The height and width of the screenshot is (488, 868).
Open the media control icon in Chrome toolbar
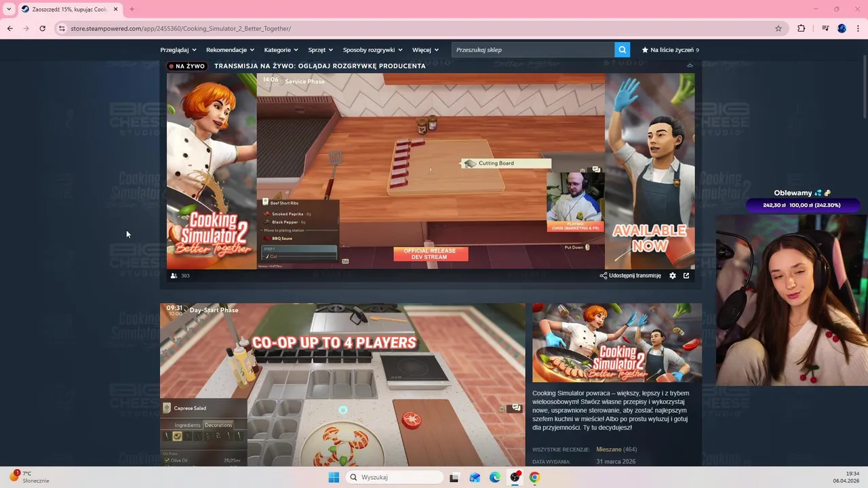click(x=825, y=28)
